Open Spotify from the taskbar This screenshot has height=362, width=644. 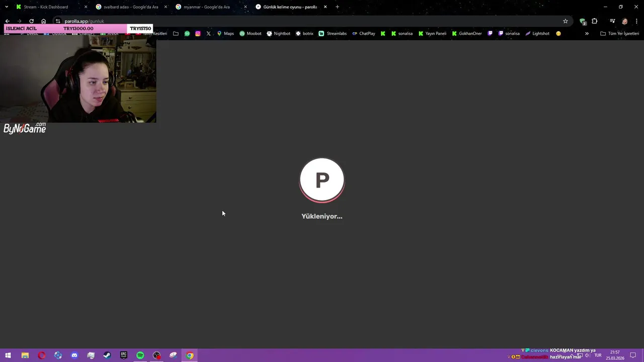click(140, 355)
